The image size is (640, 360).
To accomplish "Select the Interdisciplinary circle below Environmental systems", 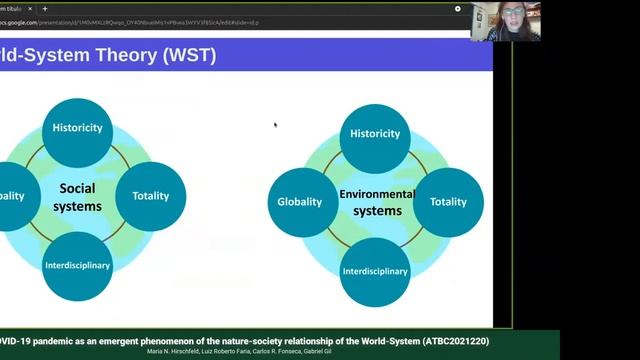I will [x=375, y=272].
